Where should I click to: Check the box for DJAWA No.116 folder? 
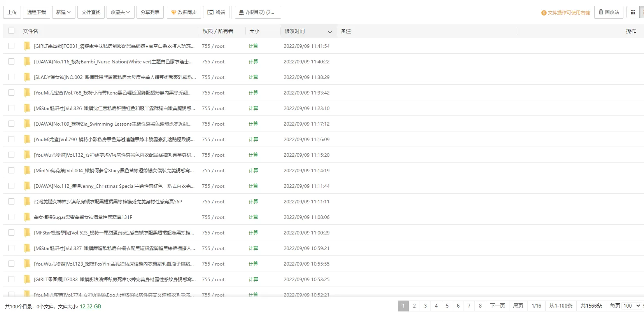coord(11,61)
